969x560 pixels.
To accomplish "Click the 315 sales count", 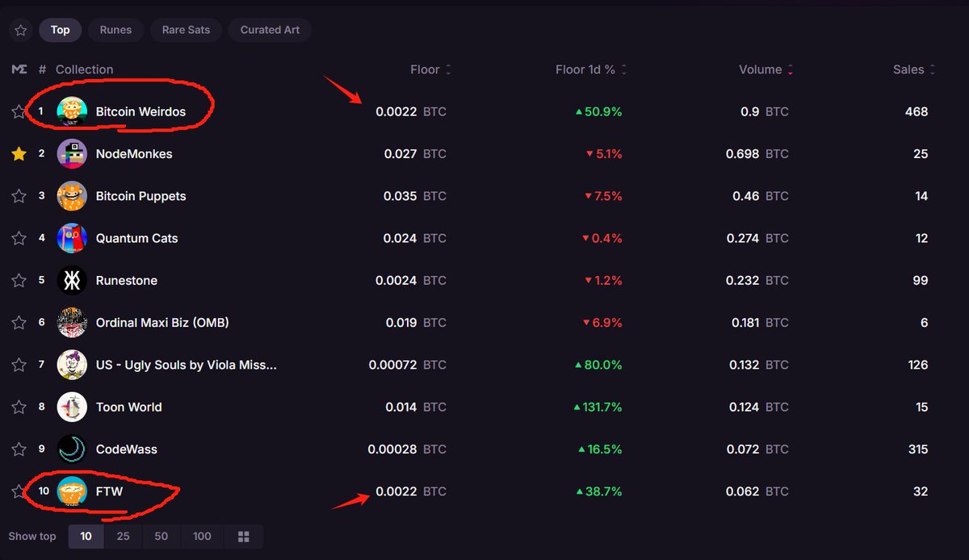I will coord(918,449).
